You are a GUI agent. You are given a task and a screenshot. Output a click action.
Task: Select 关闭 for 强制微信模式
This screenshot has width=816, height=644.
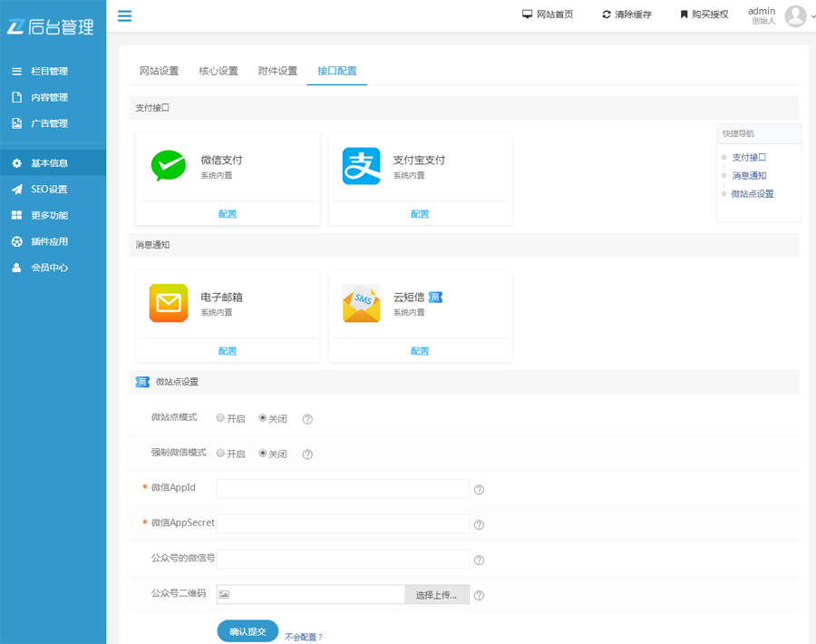263,453
